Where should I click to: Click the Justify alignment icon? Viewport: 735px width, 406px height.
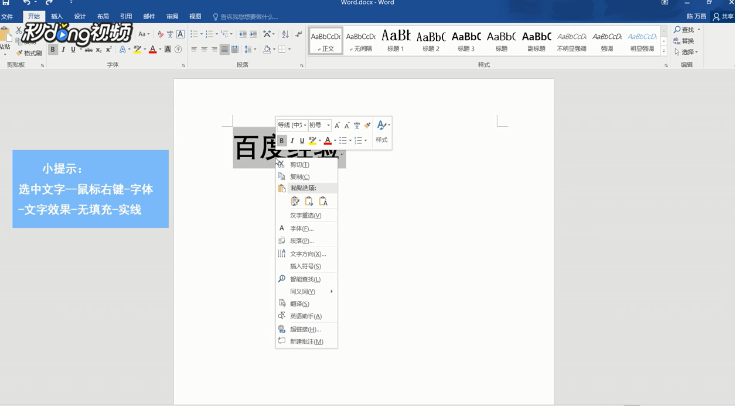coord(225,49)
